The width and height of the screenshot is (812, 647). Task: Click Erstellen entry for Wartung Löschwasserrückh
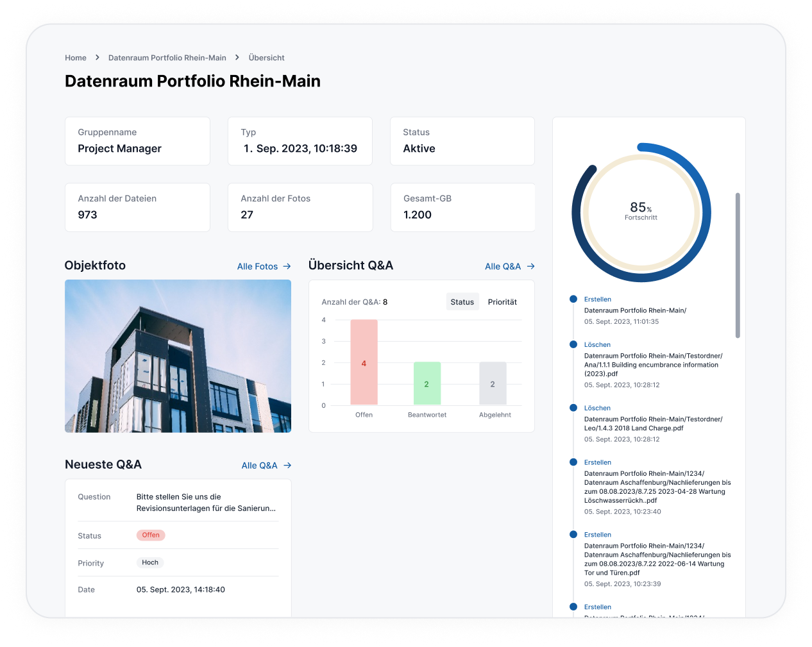[657, 487]
